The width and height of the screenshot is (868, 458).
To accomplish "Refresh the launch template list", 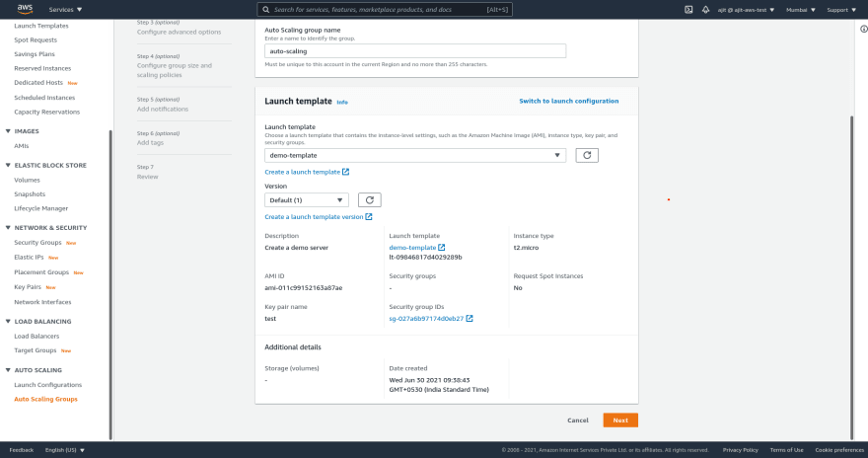I will click(x=587, y=155).
